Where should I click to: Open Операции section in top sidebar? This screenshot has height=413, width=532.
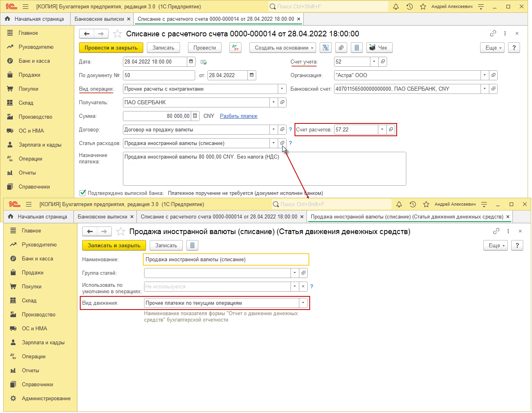click(30, 159)
